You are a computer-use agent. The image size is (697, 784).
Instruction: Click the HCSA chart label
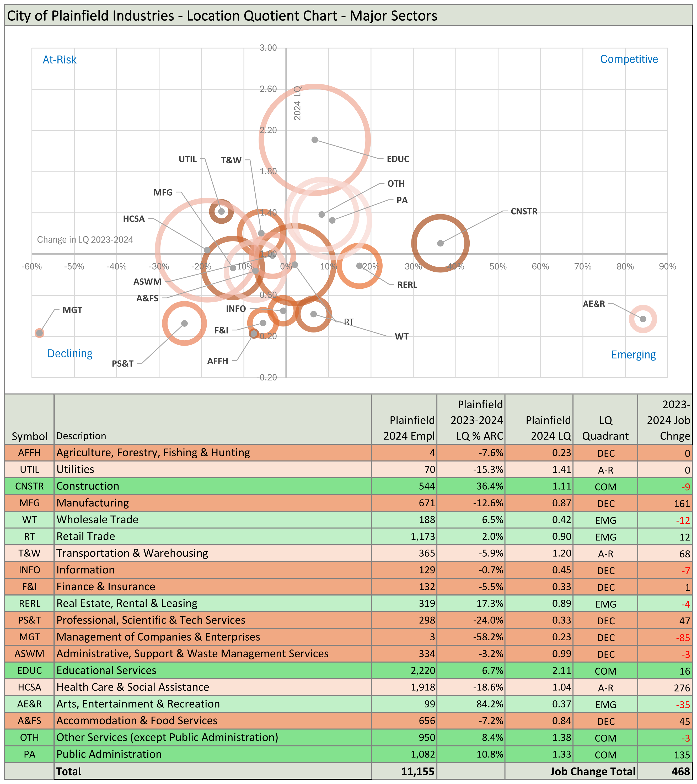134,219
